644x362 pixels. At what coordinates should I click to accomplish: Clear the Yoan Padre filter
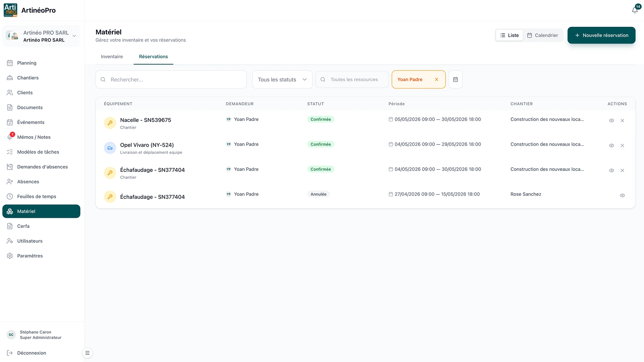[x=437, y=79]
